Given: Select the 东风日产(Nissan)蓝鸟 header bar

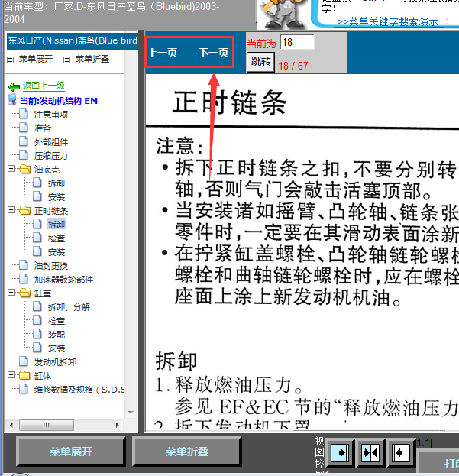Looking at the screenshot, I should pyautogui.click(x=73, y=40).
